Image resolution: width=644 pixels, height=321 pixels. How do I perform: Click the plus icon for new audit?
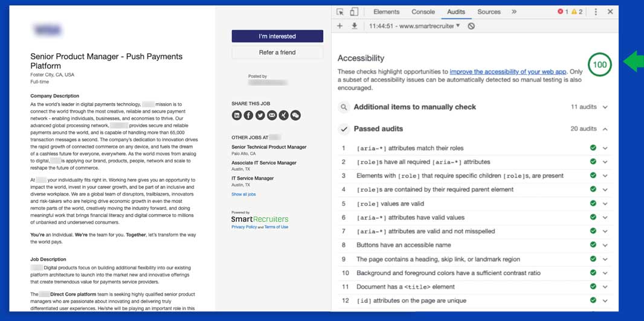(x=340, y=27)
